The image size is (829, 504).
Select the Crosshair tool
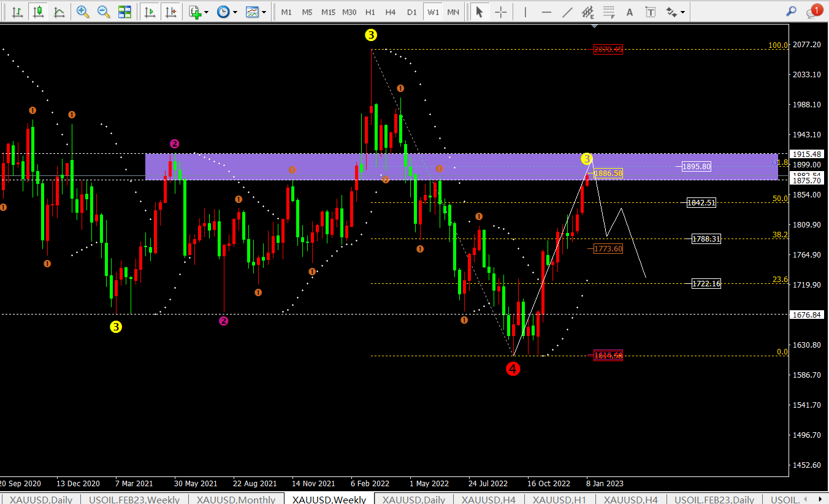(x=501, y=12)
